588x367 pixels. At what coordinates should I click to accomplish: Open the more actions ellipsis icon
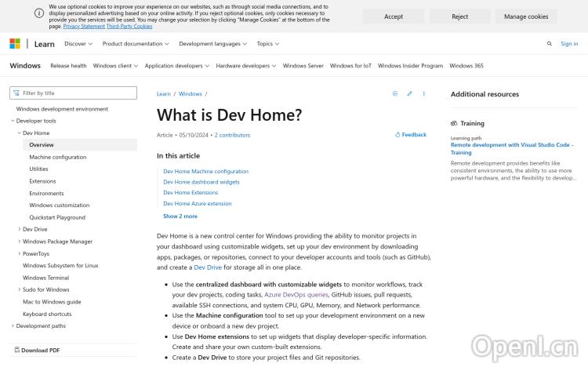423,93
